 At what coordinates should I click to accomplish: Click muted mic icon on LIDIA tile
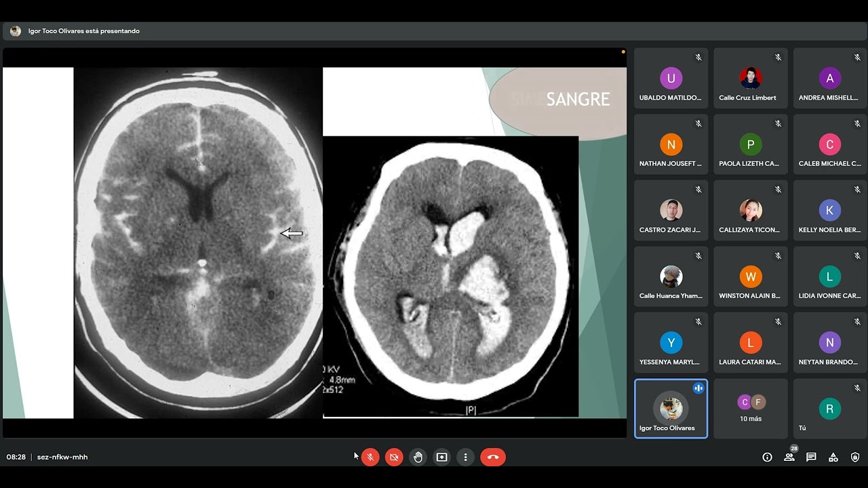coord(858,256)
